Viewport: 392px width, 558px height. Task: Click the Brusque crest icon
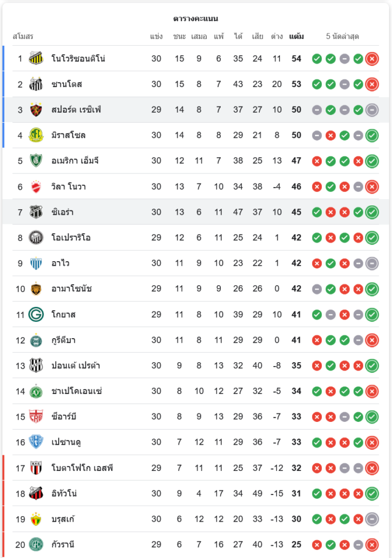(36, 519)
